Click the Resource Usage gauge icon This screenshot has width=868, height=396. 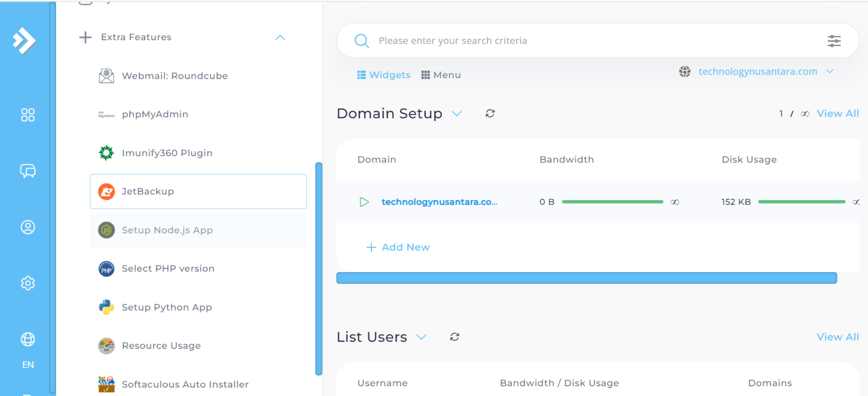(x=106, y=346)
